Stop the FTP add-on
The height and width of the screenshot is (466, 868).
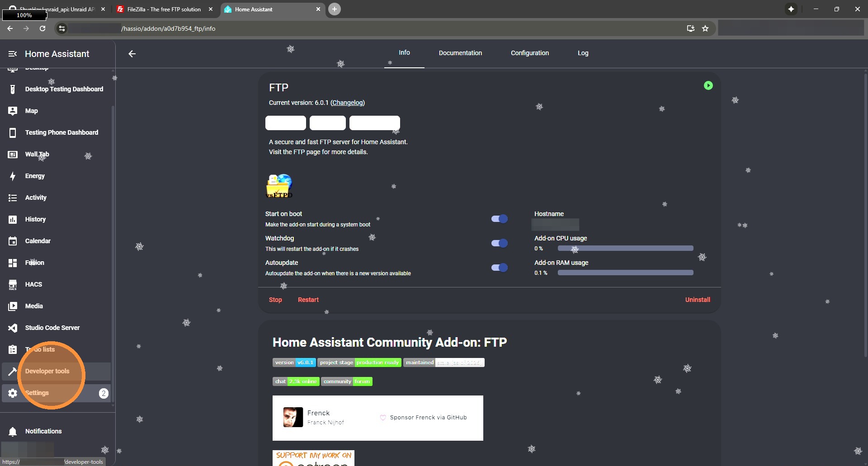(x=275, y=300)
